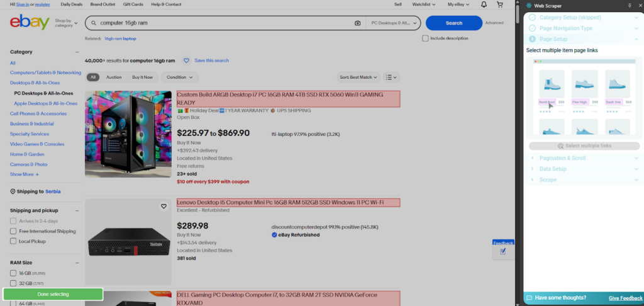Open Brand Outlet menu item
The width and height of the screenshot is (644, 306).
[x=103, y=4]
